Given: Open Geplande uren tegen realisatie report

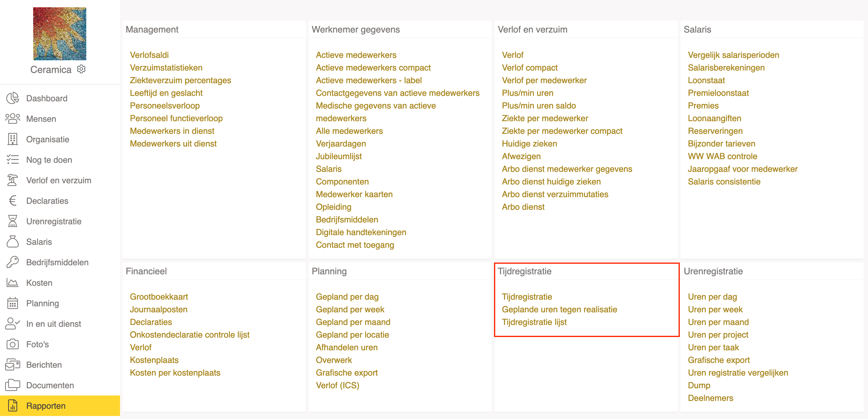Looking at the screenshot, I should coord(559,309).
